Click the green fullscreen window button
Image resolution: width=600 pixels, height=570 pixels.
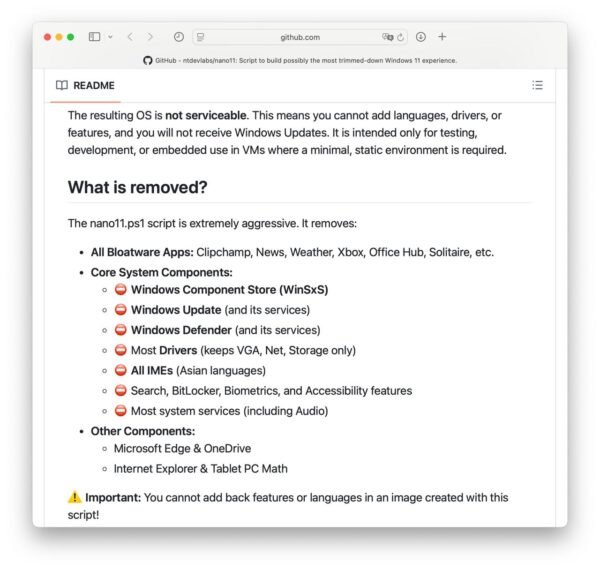(70, 37)
